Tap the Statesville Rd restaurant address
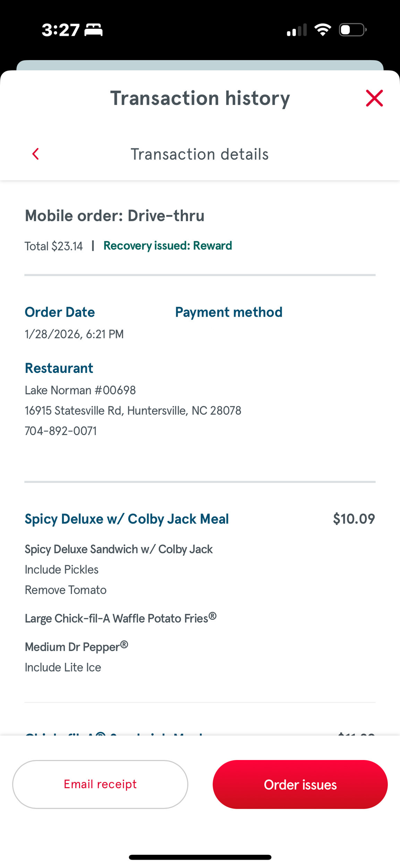This screenshot has height=868, width=400. coord(133,411)
